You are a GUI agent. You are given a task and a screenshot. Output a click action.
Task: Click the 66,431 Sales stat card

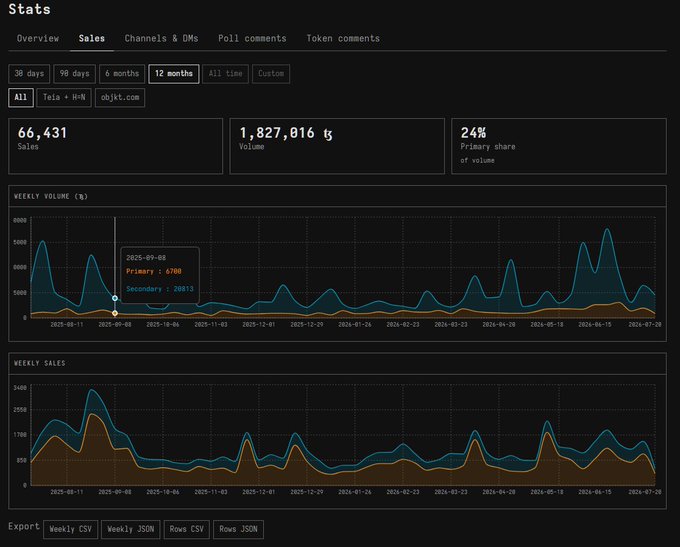(115, 146)
